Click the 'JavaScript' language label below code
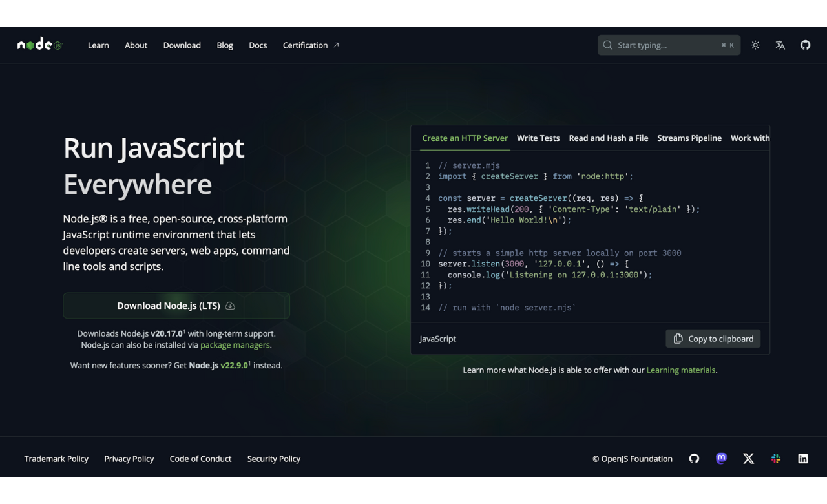The height and width of the screenshot is (504, 827). (437, 339)
